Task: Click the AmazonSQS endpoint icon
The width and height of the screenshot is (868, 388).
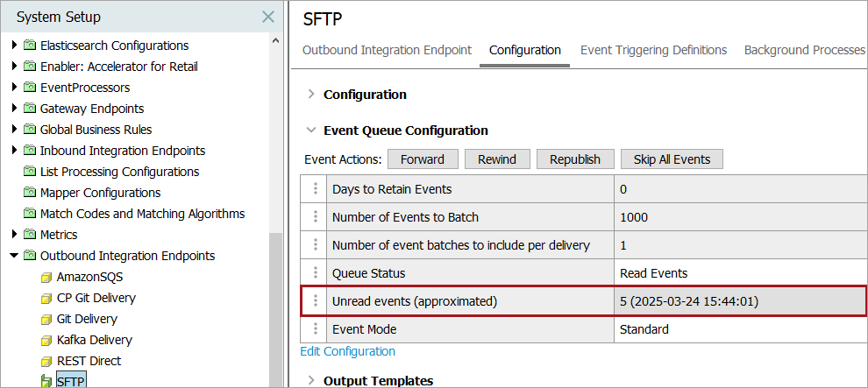Action: pyautogui.click(x=46, y=277)
